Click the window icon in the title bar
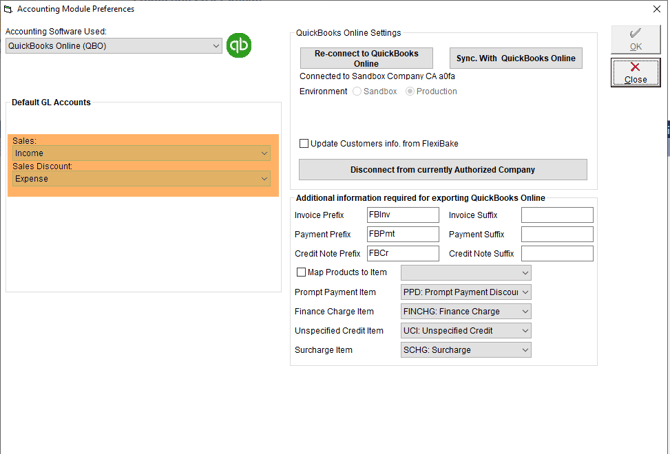Image resolution: width=670 pixels, height=454 pixels. [x=8, y=9]
